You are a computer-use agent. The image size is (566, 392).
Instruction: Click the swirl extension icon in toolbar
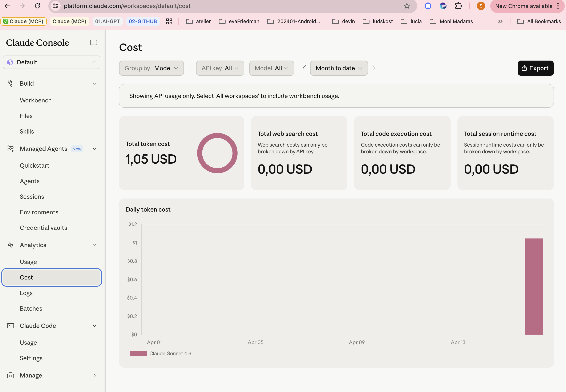[x=443, y=6]
